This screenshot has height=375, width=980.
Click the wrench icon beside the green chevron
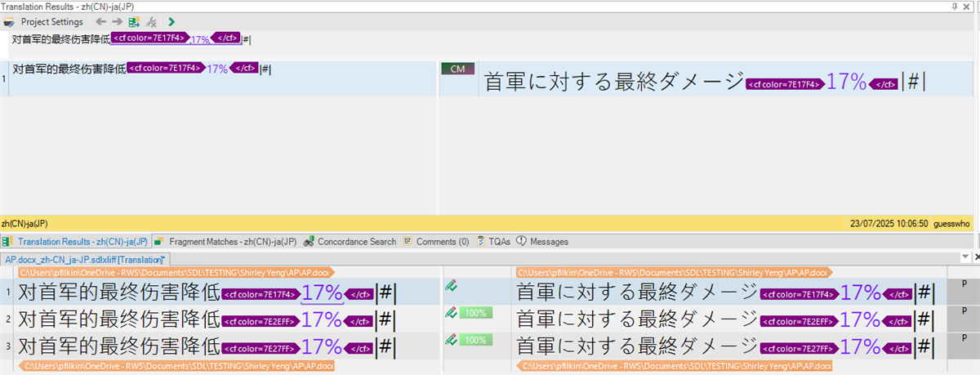point(152,22)
